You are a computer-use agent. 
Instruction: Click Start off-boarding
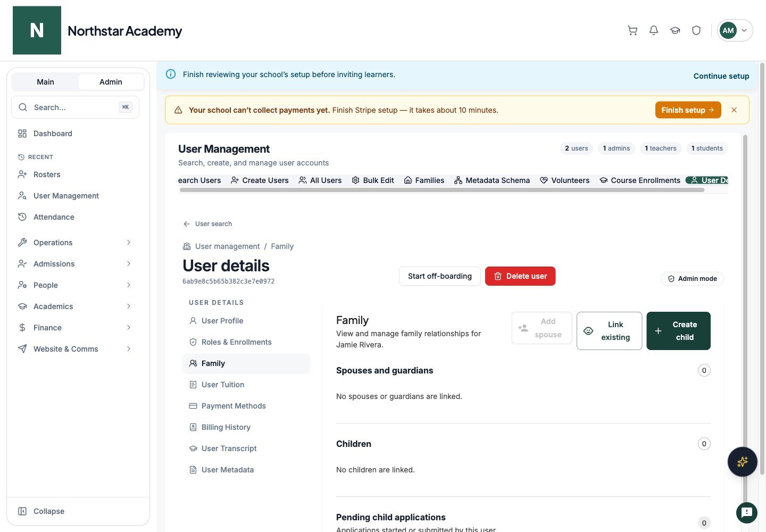[x=440, y=276]
